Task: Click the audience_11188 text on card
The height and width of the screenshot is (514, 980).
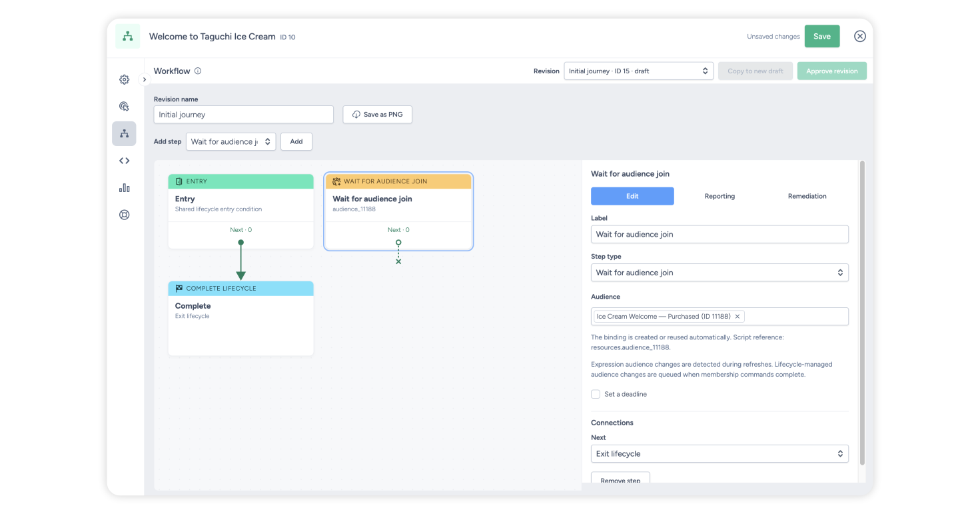Action: 354,209
